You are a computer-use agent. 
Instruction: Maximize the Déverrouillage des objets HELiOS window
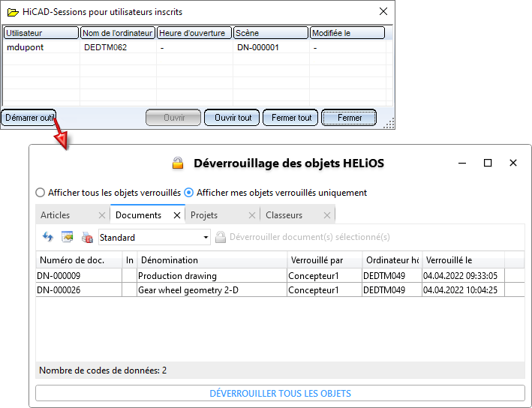click(488, 163)
